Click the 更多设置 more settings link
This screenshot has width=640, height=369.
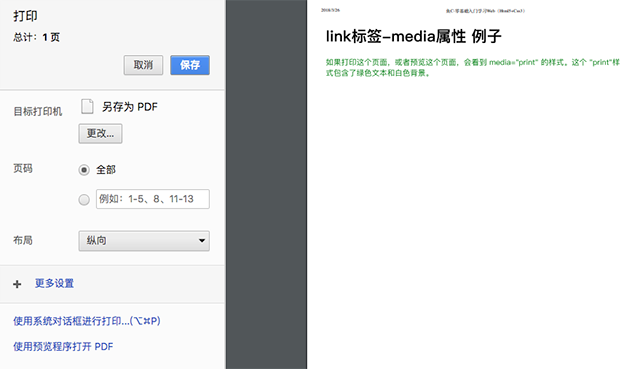[54, 283]
